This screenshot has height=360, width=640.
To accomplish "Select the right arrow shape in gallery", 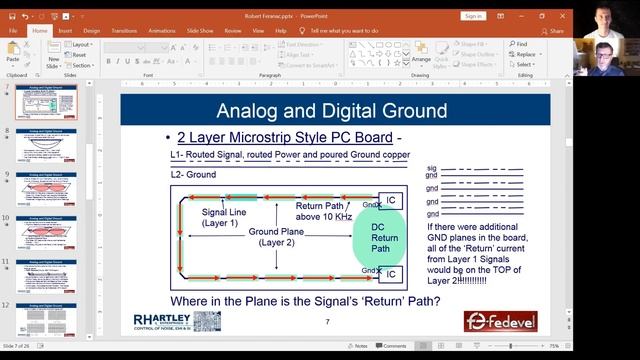I will click(x=380, y=54).
